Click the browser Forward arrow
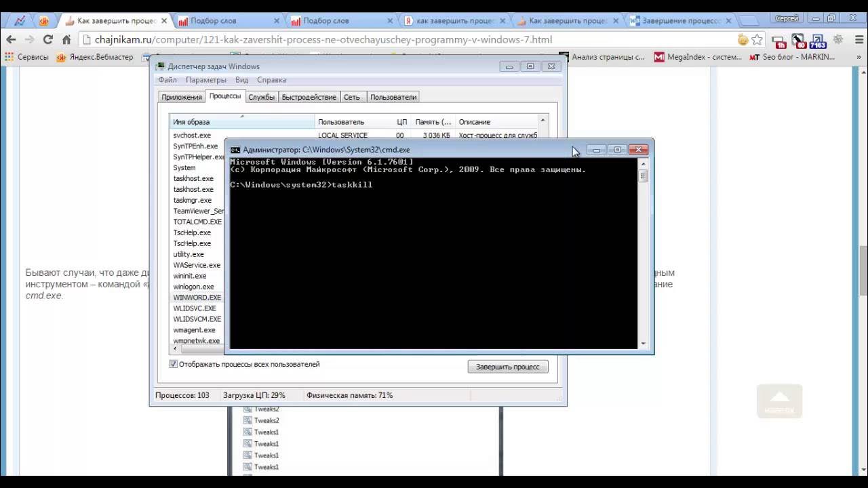 click(29, 40)
